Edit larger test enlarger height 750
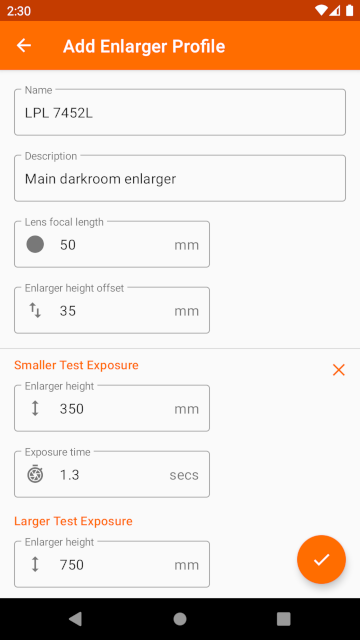This screenshot has height=640, width=360. (x=112, y=564)
